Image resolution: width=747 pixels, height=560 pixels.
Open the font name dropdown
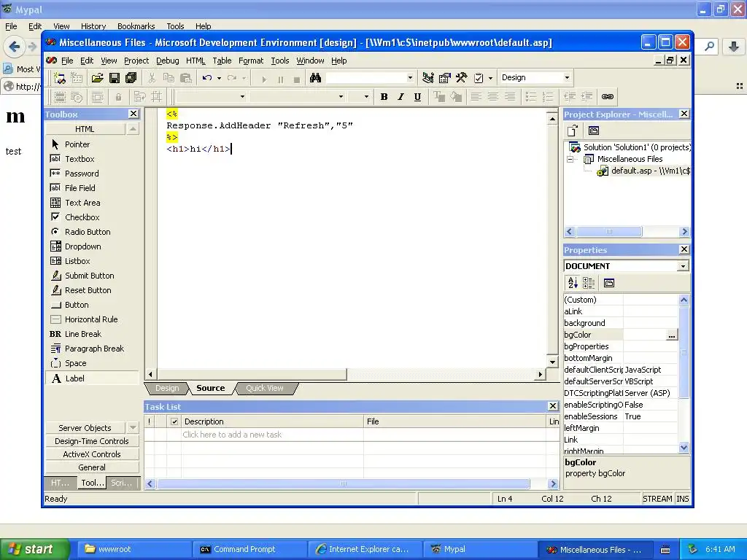(341, 97)
